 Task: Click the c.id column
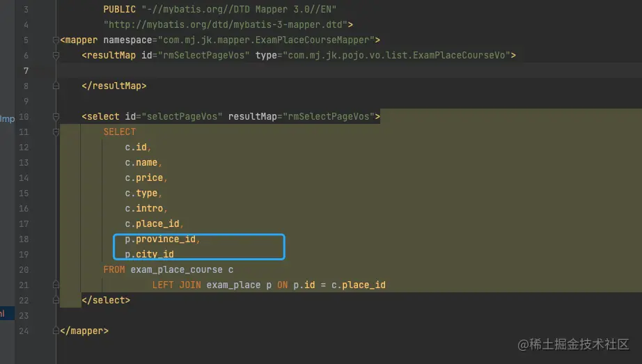[x=136, y=148]
